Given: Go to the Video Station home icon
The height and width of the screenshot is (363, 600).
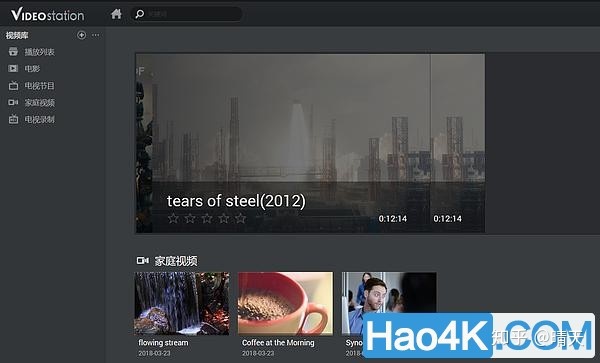Looking at the screenshot, I should tap(116, 14).
